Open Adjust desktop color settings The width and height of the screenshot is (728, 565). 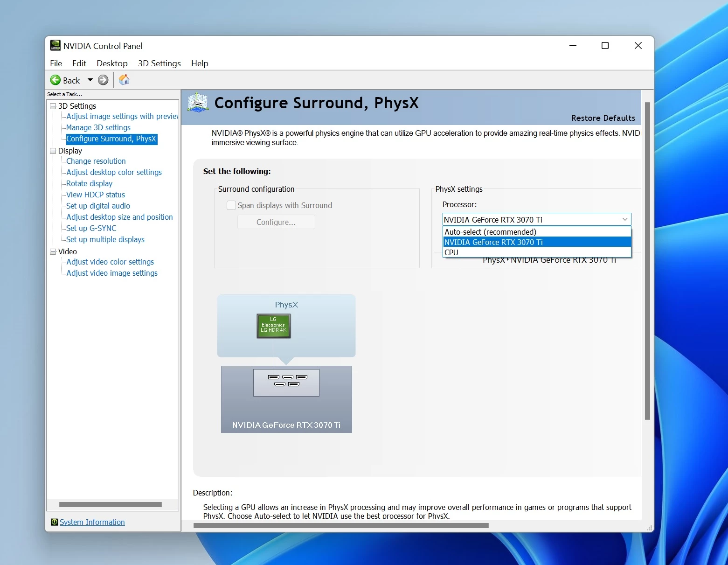click(114, 172)
